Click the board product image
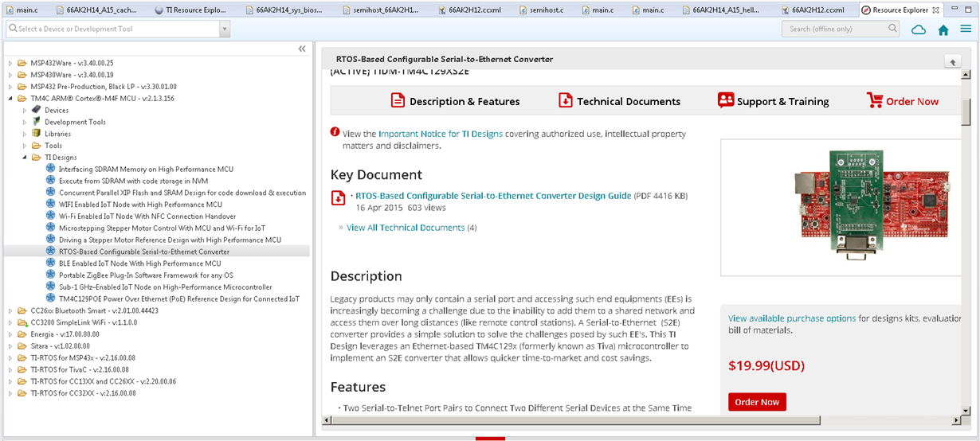The image size is (980, 441). pos(872,205)
